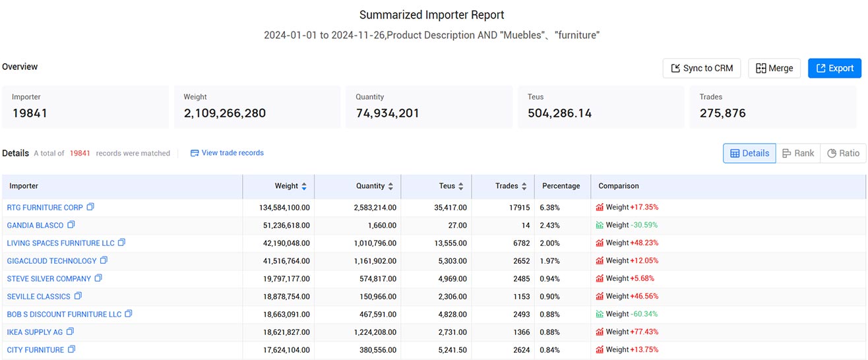Copy GIGACLOUD TECHNOLOGY importer name
The height and width of the screenshot is (360, 868).
click(x=104, y=260)
